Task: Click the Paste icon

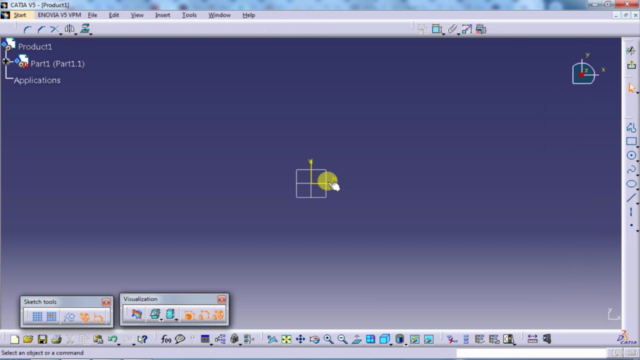Action: pos(98,339)
